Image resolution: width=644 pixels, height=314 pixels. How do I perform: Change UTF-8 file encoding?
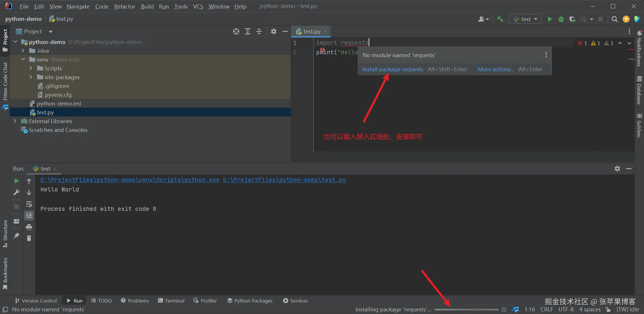[x=566, y=310]
